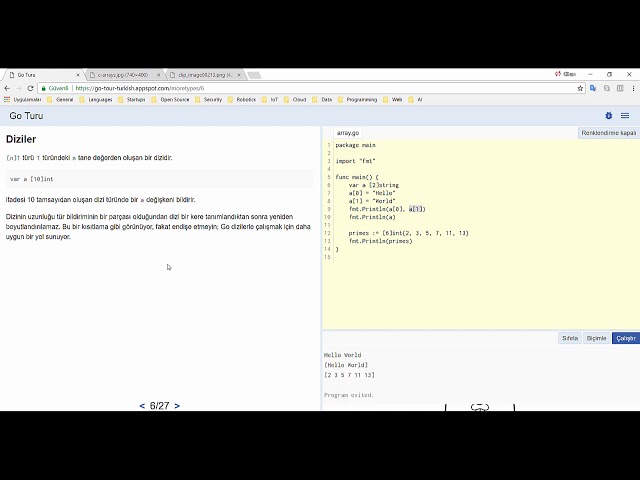Viewport: 640px width, 480px height.
Task: Open the Programming bookmarks folder
Action: (358, 100)
